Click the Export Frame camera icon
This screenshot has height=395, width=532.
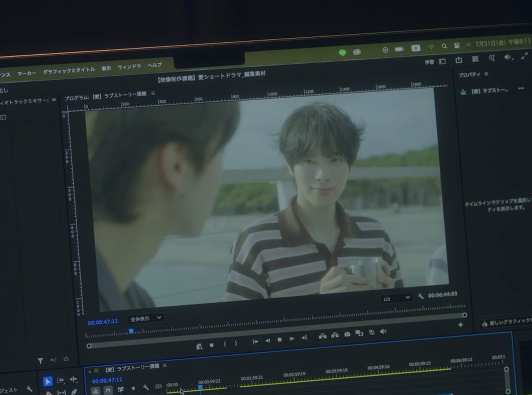click(x=347, y=334)
